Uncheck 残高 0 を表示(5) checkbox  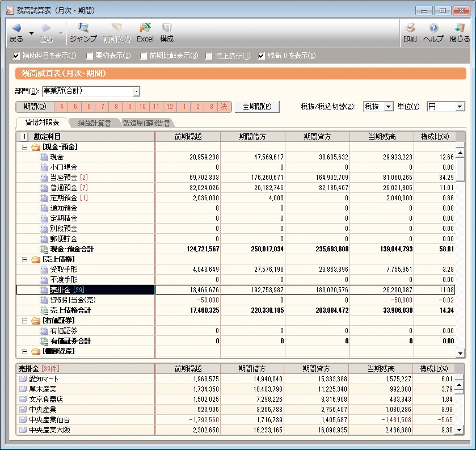[x=262, y=56]
